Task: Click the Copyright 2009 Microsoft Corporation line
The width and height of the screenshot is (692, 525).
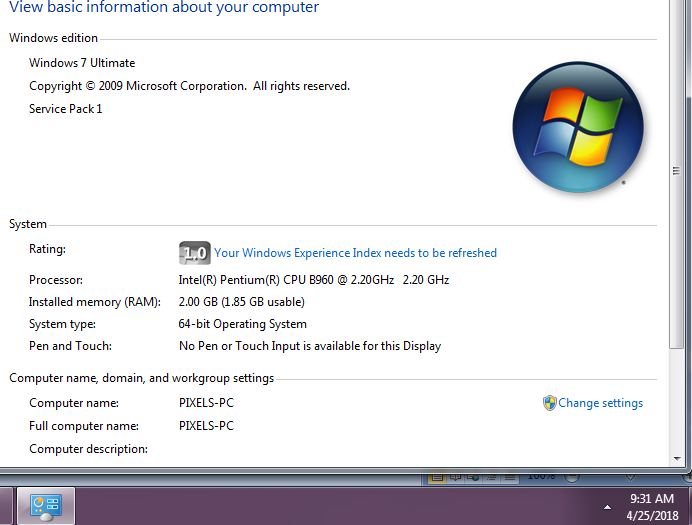Action: coord(189,86)
